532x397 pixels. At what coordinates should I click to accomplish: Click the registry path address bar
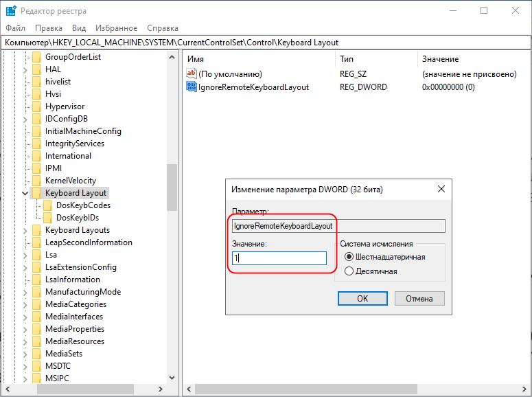click(266, 43)
